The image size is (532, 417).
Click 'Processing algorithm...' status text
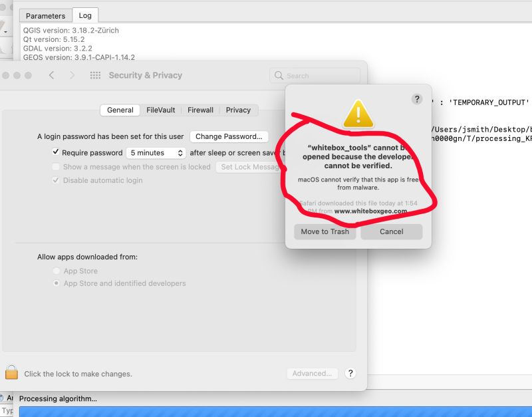pos(58,398)
